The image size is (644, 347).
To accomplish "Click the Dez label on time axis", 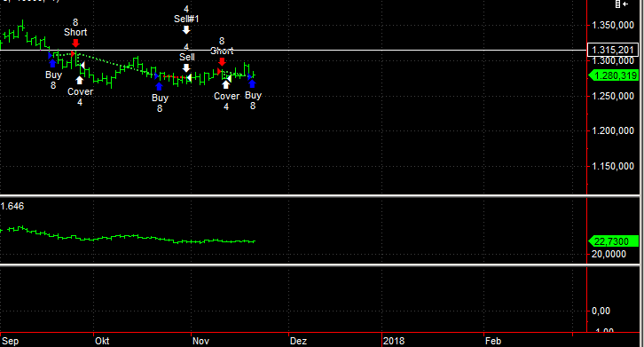I will (298, 342).
